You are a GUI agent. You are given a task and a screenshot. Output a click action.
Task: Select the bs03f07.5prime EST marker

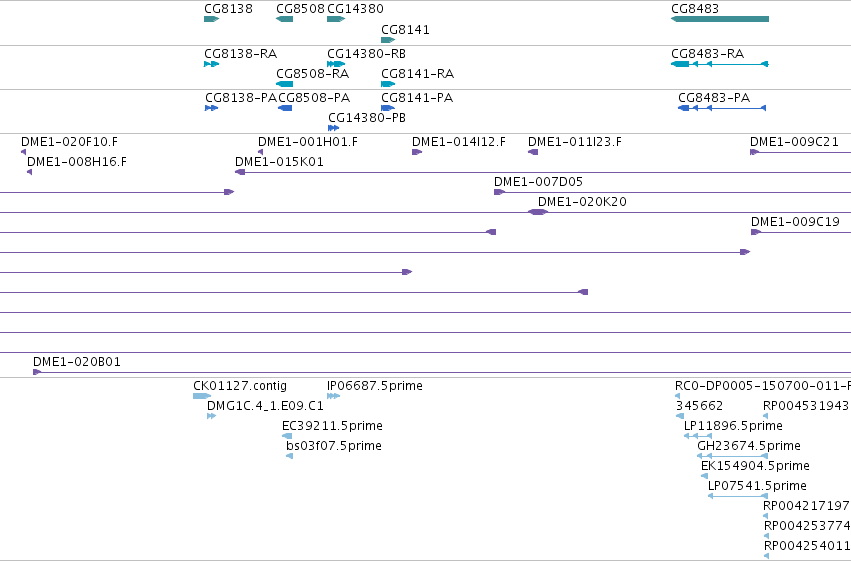point(290,456)
